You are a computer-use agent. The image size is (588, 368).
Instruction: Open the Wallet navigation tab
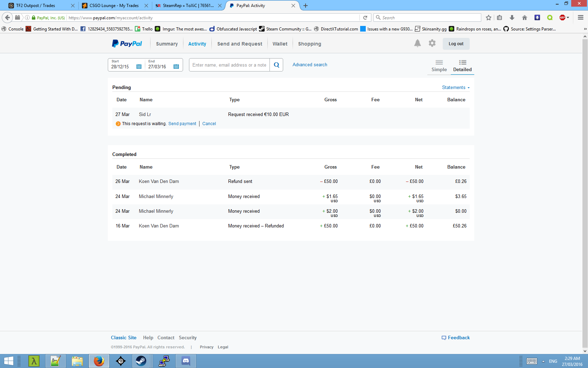click(280, 44)
